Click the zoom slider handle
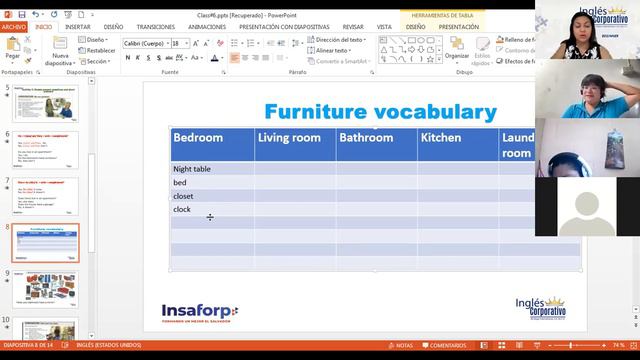Viewport: 640px width, 360px height. [571, 345]
